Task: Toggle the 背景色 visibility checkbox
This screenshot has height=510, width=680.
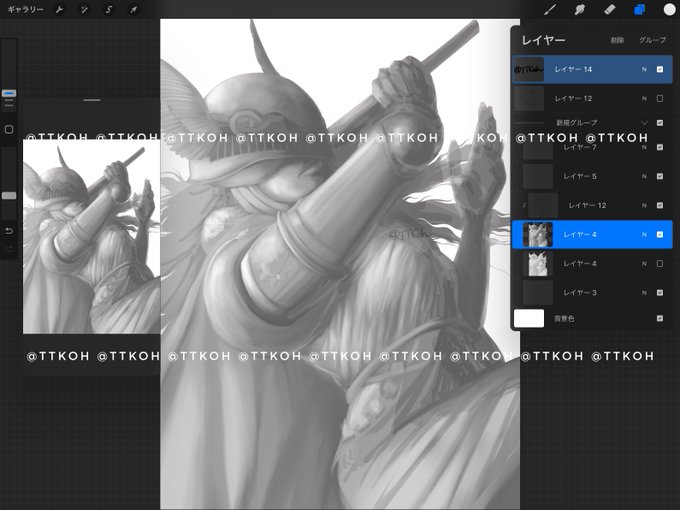Action: tap(660, 318)
